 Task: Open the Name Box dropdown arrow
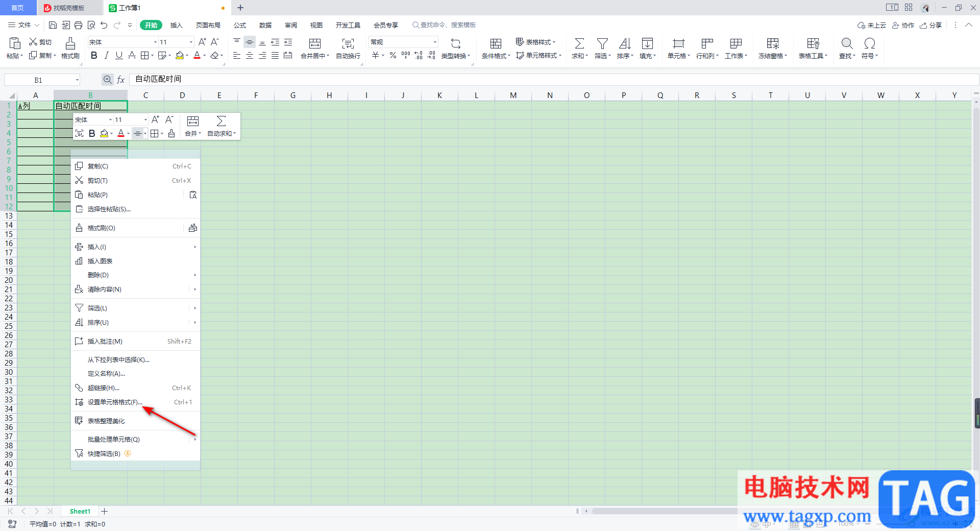77,80
